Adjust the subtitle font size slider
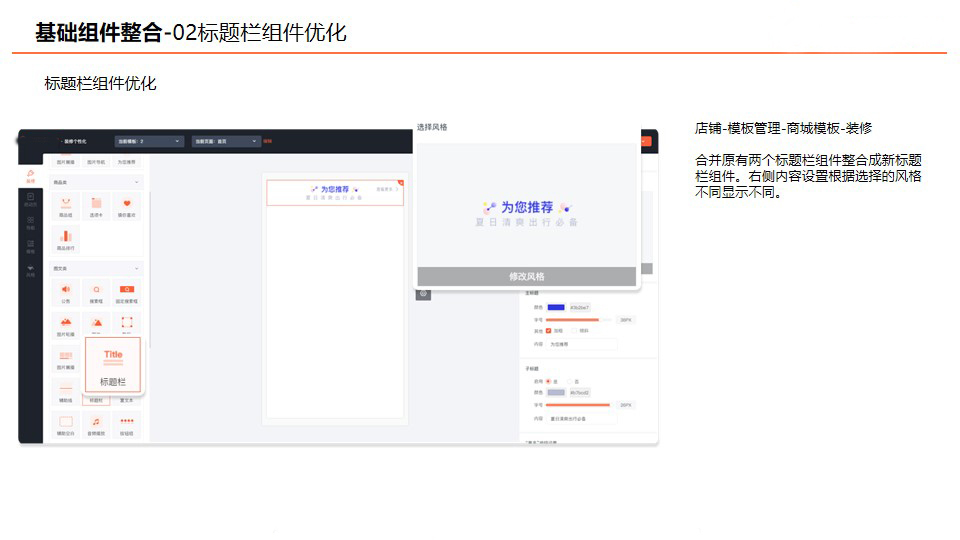Screen dimensions: 960x540 tap(579, 405)
